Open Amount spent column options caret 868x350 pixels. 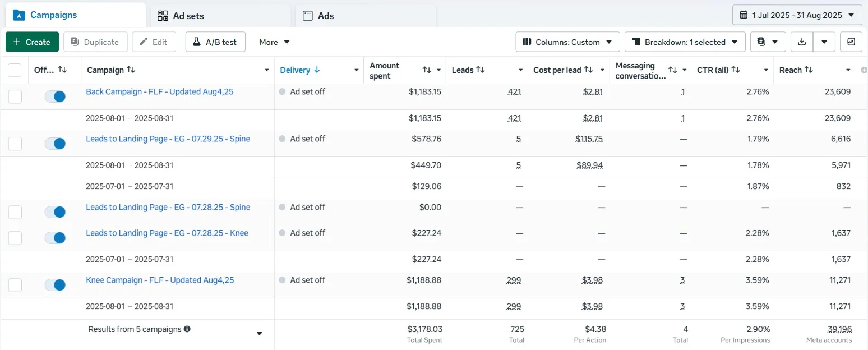[x=438, y=70]
